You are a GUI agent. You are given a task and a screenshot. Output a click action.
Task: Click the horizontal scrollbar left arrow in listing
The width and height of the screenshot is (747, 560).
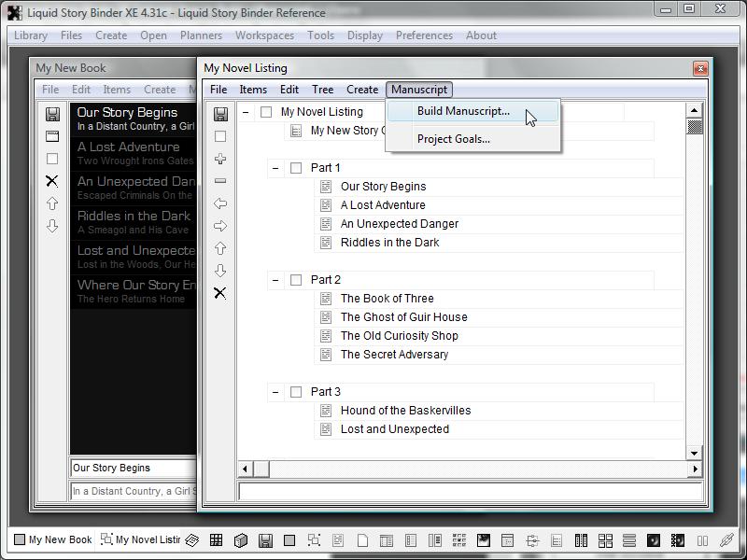click(247, 469)
